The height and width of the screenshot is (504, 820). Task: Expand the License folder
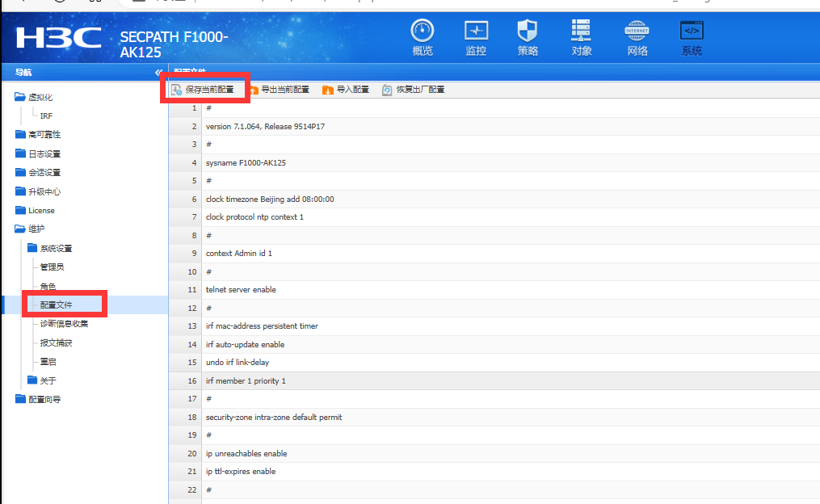pyautogui.click(x=20, y=210)
